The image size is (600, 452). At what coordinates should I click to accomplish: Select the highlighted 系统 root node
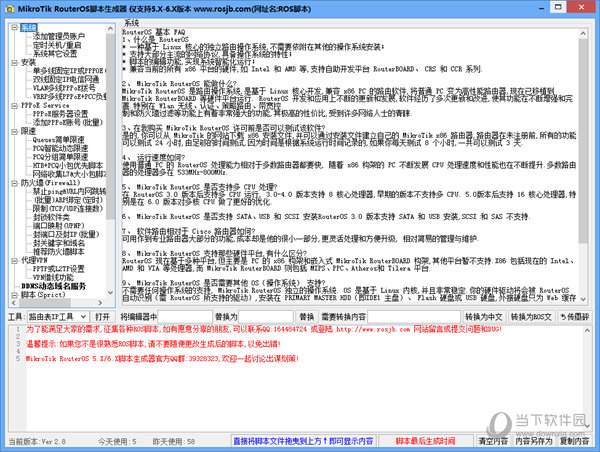(x=29, y=28)
